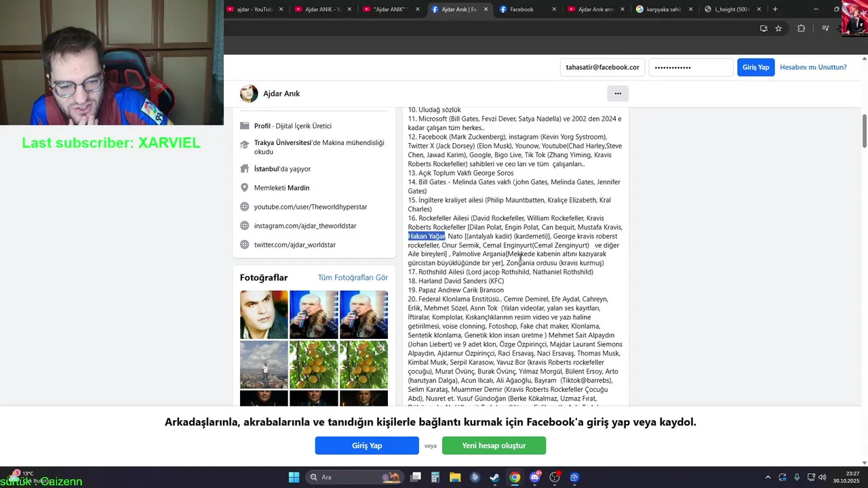Click 'Yeni hesap oluştur' green button
This screenshot has width=868, height=488.
[x=494, y=445]
